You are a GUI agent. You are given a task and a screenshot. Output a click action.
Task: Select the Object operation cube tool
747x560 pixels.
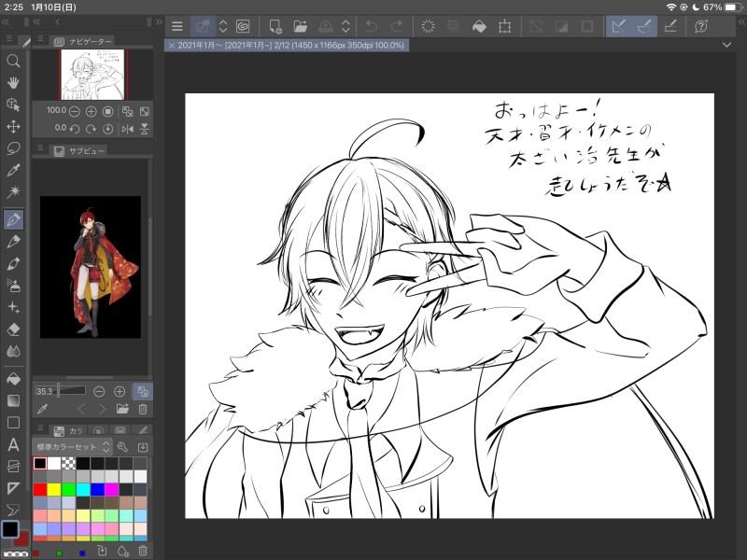(13, 105)
